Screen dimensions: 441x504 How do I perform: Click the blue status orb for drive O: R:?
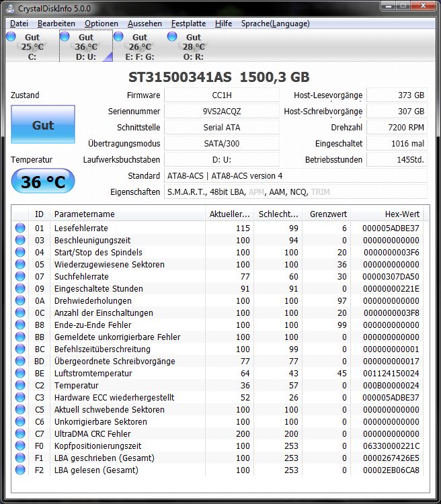[x=172, y=36]
